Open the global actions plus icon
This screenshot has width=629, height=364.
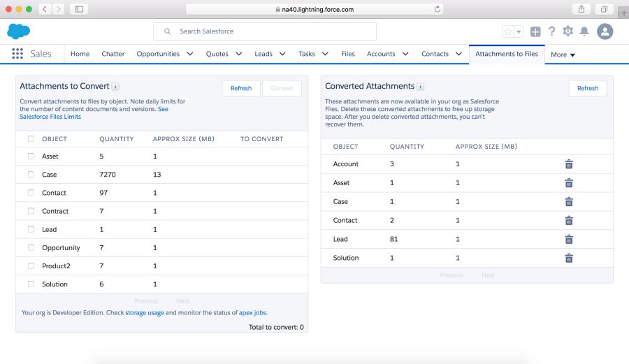click(535, 31)
